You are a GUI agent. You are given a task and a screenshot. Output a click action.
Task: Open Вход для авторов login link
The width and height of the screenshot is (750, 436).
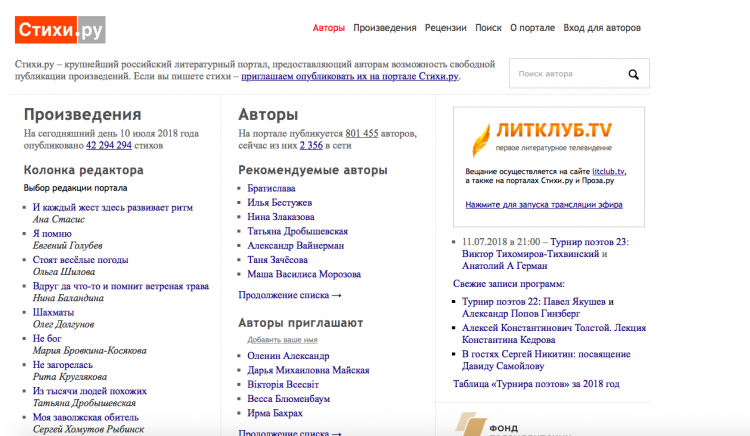point(602,28)
